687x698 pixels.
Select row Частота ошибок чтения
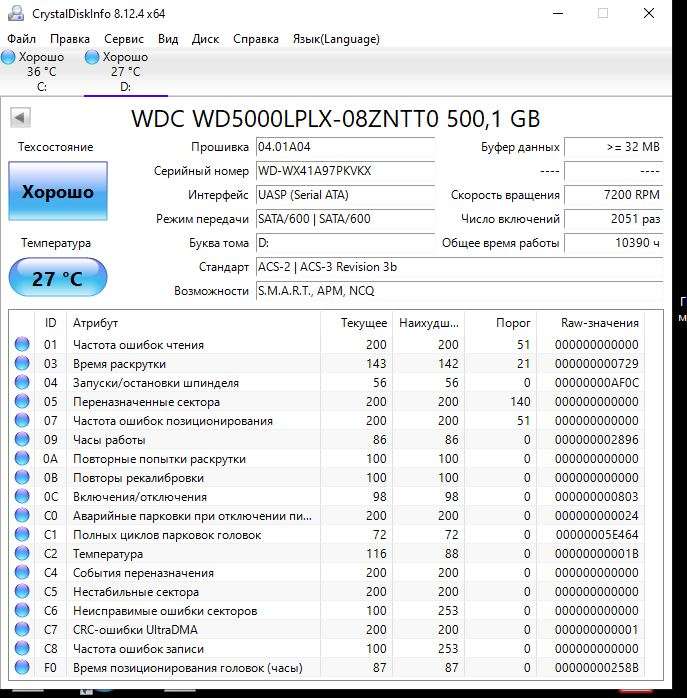[x=327, y=345]
